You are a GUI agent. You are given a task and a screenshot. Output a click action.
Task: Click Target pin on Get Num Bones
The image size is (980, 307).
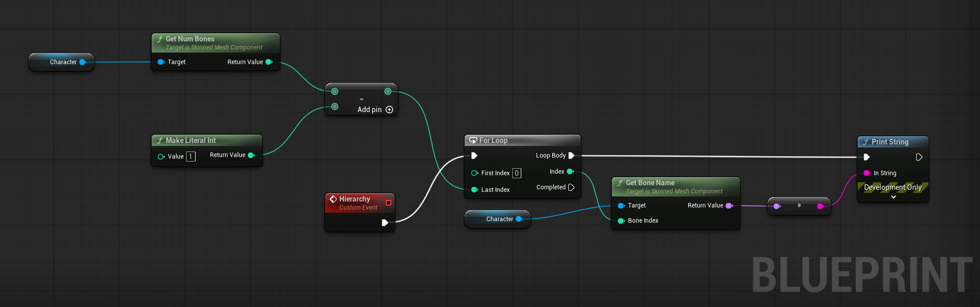click(161, 62)
